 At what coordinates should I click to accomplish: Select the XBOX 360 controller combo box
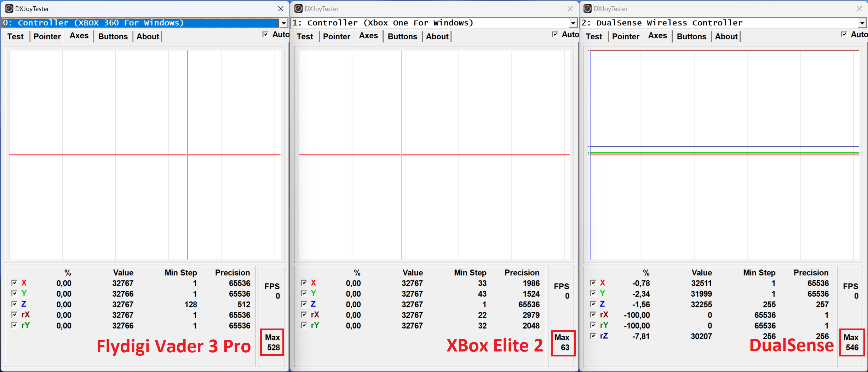tap(144, 23)
